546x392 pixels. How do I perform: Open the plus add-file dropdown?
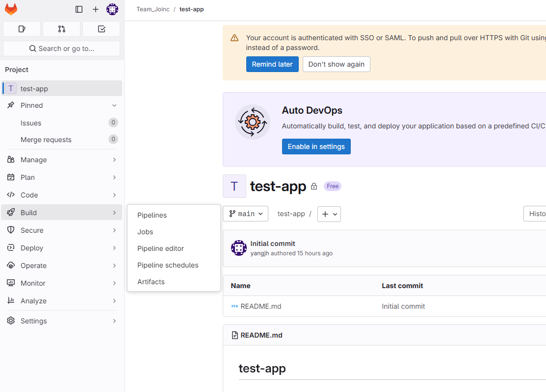(x=329, y=214)
